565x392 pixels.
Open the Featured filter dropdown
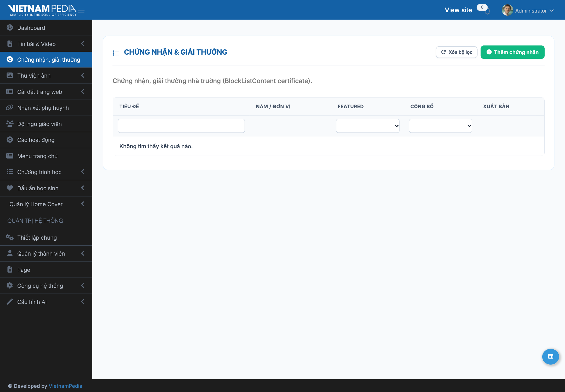pyautogui.click(x=368, y=126)
